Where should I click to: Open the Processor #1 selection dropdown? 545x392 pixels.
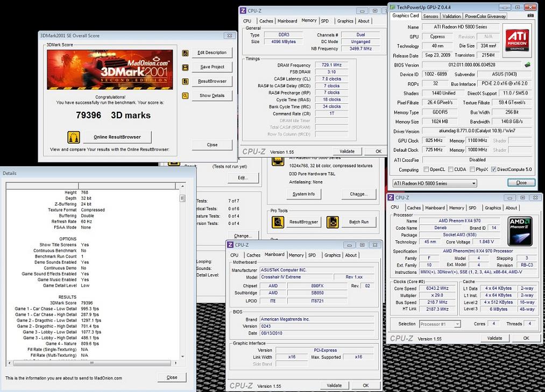click(440, 324)
